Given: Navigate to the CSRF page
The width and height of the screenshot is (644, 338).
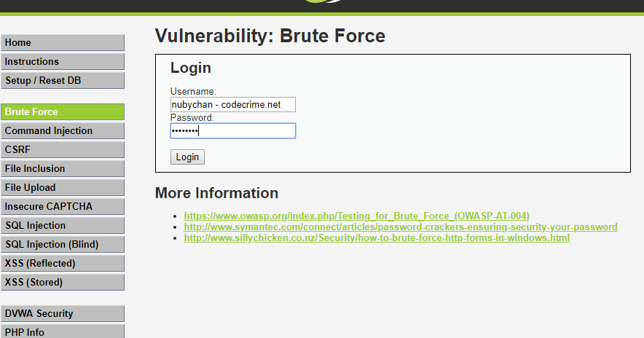Looking at the screenshot, I should [63, 149].
